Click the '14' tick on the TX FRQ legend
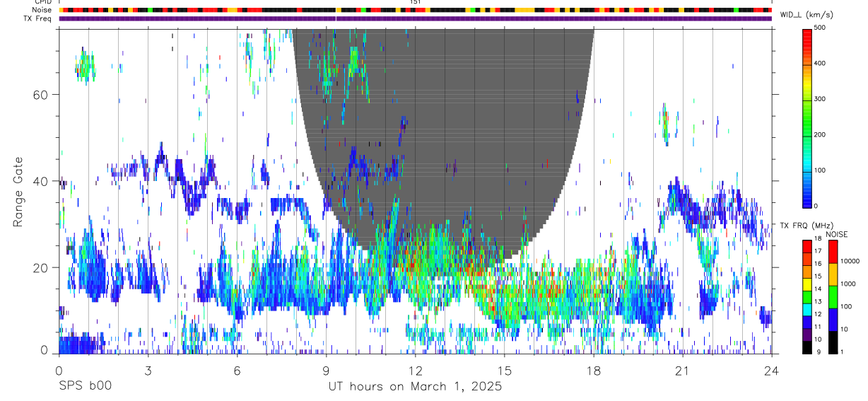The height and width of the screenshot is (401, 868). pyautogui.click(x=818, y=289)
